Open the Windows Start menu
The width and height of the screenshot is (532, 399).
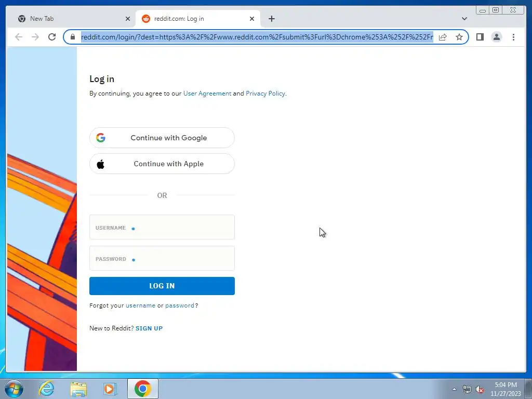[x=14, y=389]
